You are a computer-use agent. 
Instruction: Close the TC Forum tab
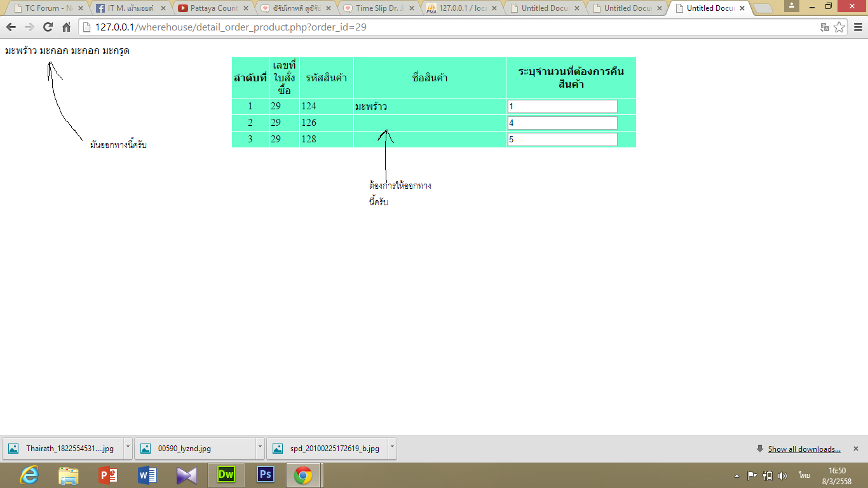(81, 8)
